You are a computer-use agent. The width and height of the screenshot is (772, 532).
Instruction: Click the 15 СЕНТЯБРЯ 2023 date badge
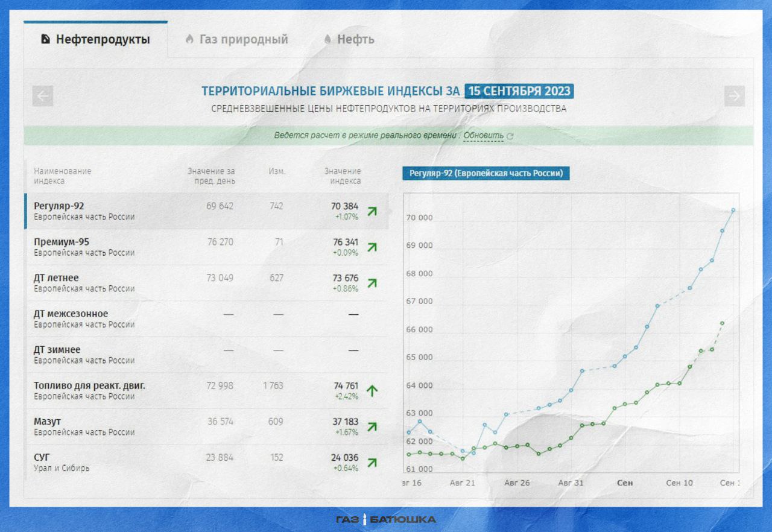coord(519,91)
